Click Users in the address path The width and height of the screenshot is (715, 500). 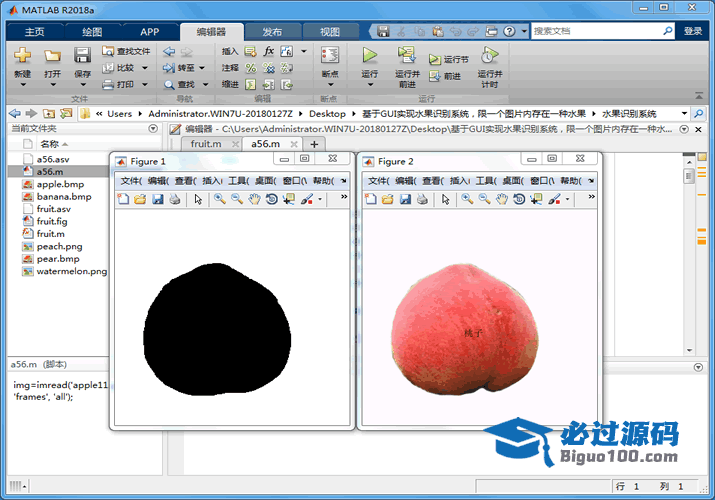119,113
